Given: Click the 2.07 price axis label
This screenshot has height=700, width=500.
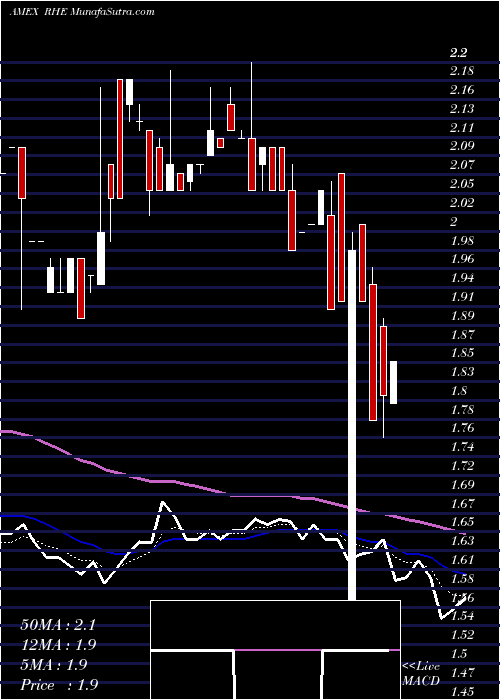Looking at the screenshot, I should pyautogui.click(x=462, y=165).
